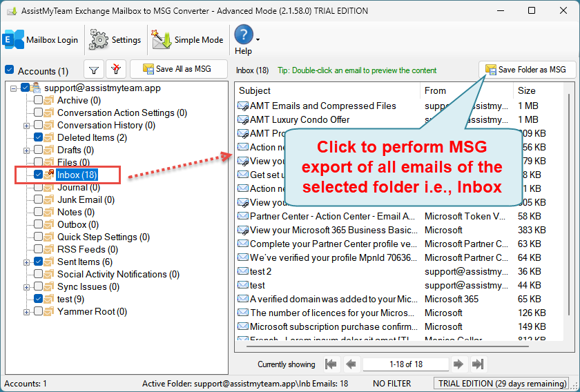Expand the Sent Items folder
580x392 pixels.
click(x=26, y=262)
